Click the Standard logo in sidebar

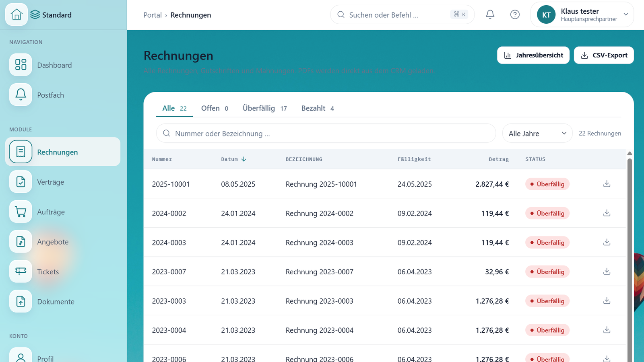click(51, 15)
